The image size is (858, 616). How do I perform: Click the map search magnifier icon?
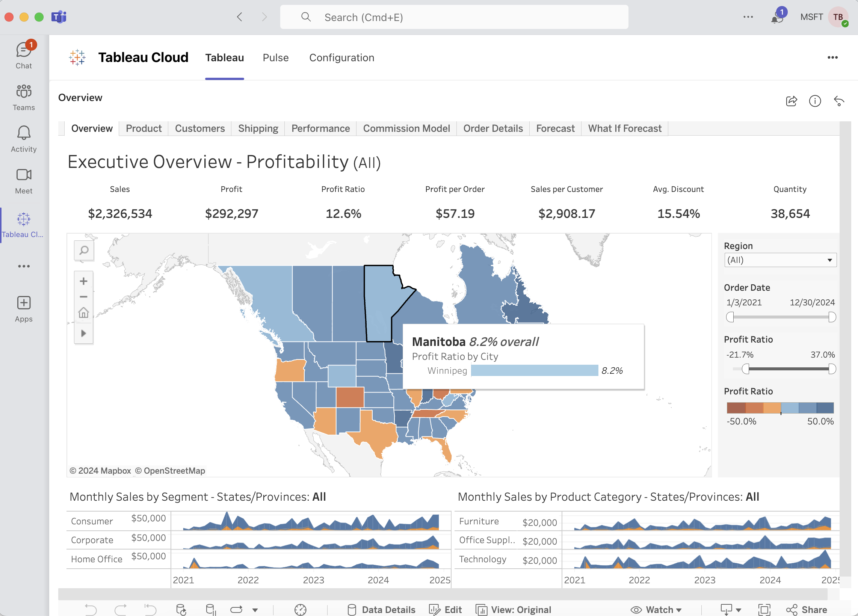[x=84, y=250]
